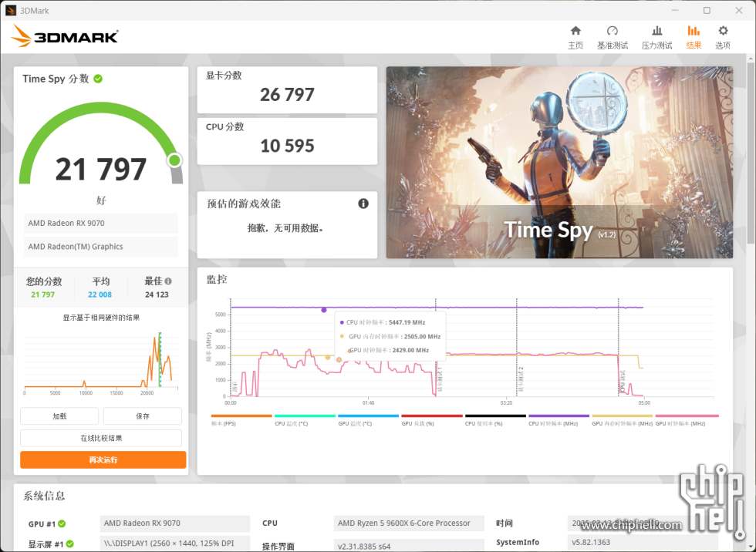Toggle the yellow GPU 内存时钟频率 legend swatch
The image size is (756, 552).
point(622,416)
